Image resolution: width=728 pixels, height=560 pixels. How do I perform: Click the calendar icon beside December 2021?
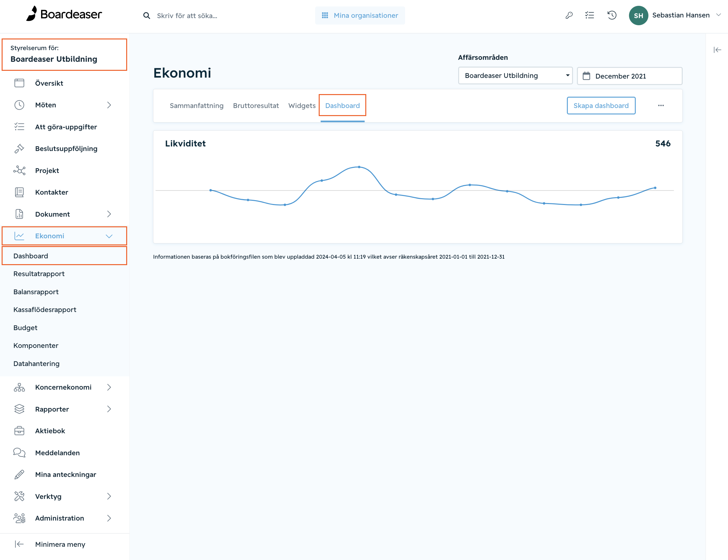click(x=586, y=76)
